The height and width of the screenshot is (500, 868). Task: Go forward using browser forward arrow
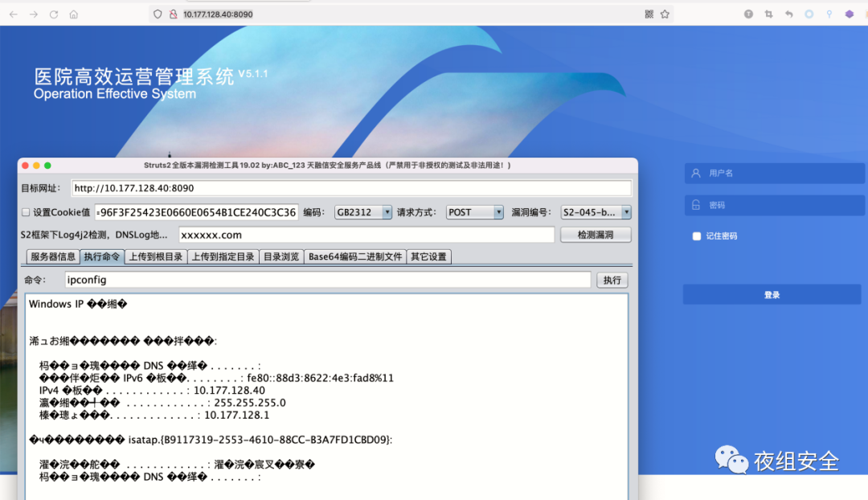(x=34, y=14)
